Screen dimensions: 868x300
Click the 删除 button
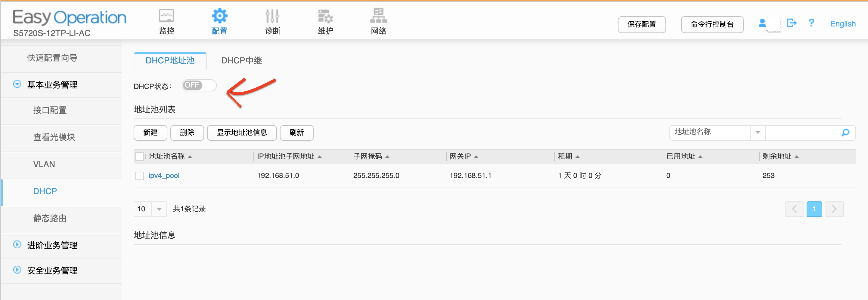pos(187,133)
